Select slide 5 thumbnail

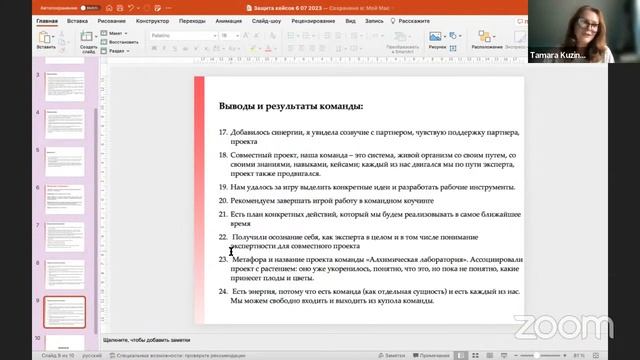click(x=64, y=162)
